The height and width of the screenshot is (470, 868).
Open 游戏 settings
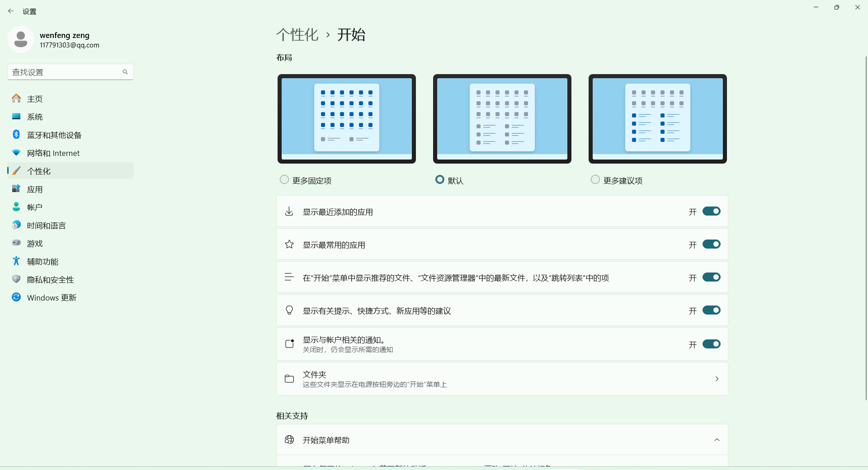(x=71, y=243)
